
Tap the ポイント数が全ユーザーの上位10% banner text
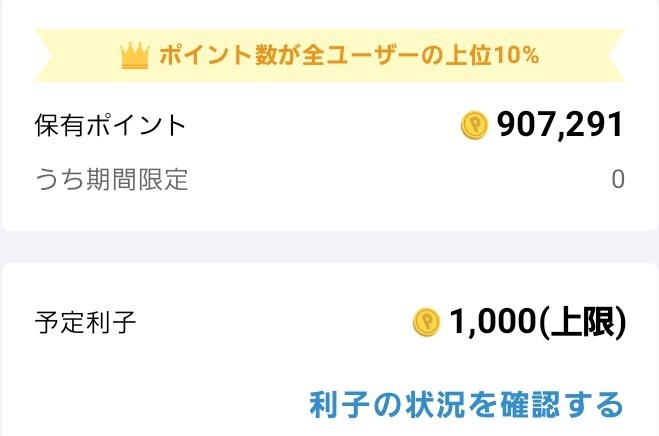tap(349, 55)
